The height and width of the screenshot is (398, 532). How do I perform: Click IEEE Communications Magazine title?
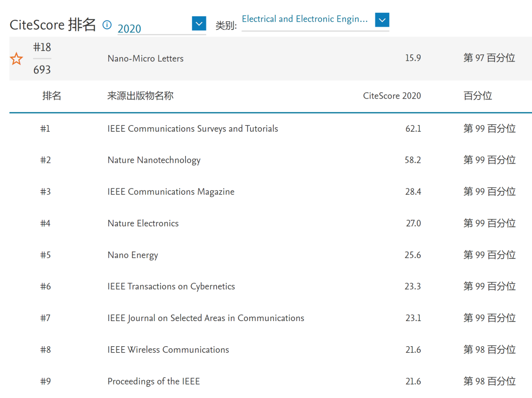(x=171, y=191)
